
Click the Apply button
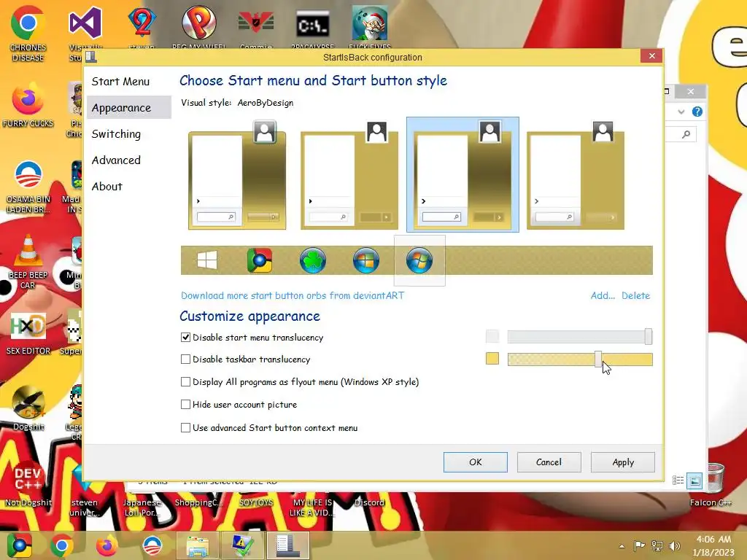point(623,462)
